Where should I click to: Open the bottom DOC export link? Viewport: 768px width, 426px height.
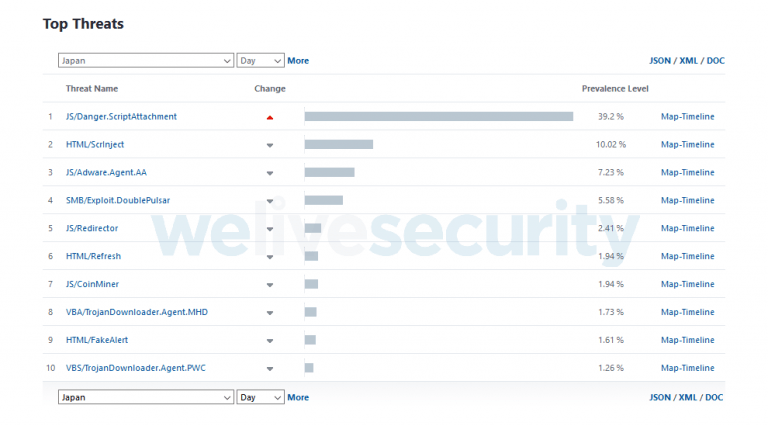pos(715,397)
